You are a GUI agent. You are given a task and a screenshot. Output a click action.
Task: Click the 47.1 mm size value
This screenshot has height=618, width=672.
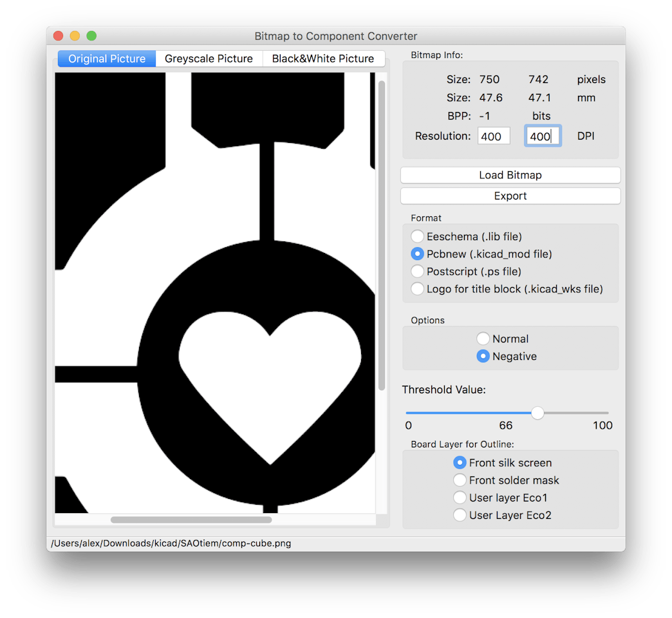tap(539, 98)
